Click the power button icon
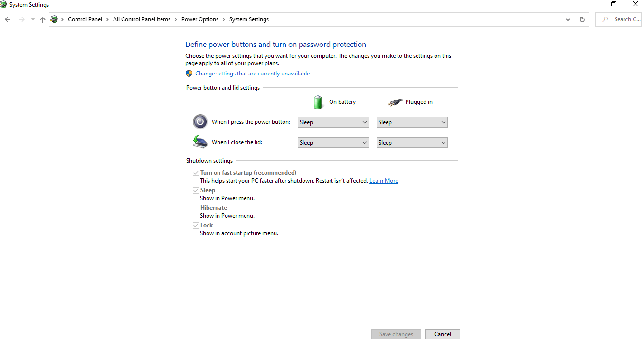Screen dimensions: 644x341 coord(200,122)
